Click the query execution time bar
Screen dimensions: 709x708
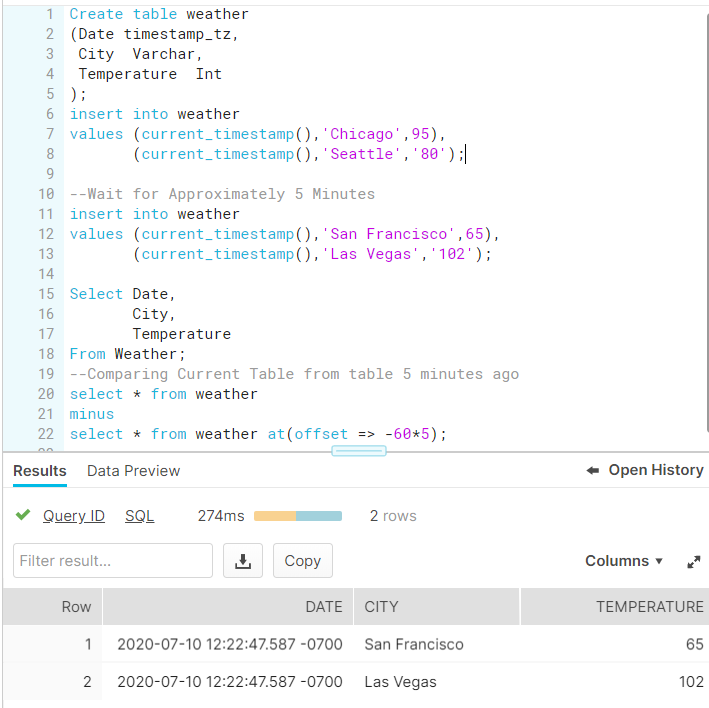[x=298, y=516]
